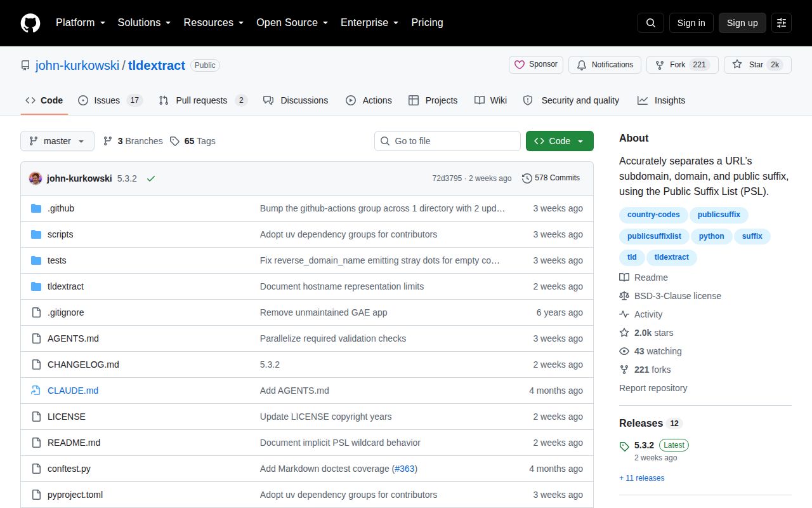The width and height of the screenshot is (812, 508).
Task: Click the tags icon beside 65 Tags
Action: [x=175, y=141]
